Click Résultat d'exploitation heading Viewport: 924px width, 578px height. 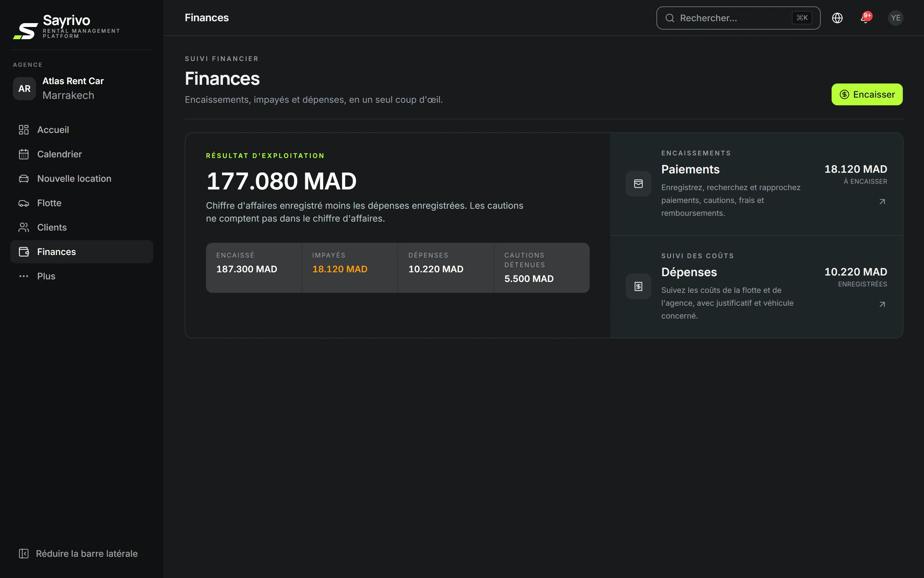[265, 156]
